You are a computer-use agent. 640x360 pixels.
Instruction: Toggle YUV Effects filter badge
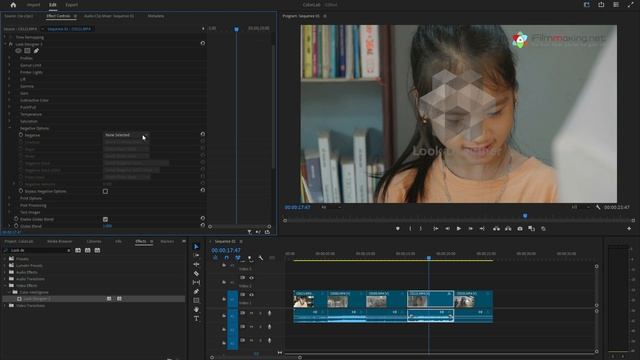coord(97,250)
